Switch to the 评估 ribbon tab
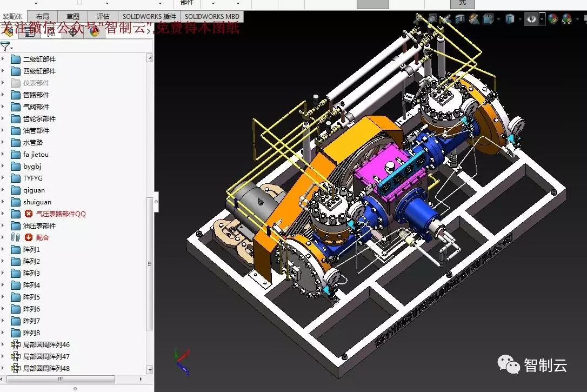The height and width of the screenshot is (392, 587). coord(103,16)
